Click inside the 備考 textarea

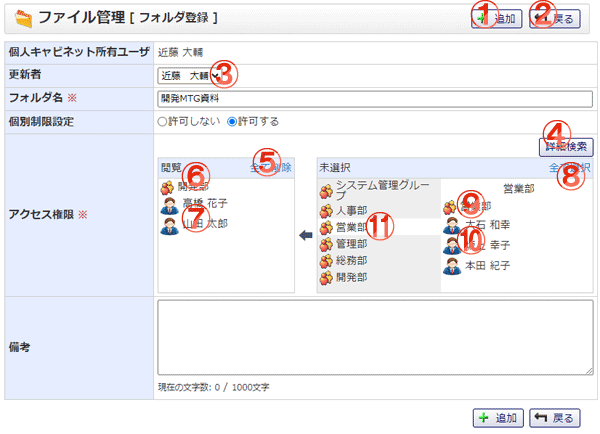point(375,338)
